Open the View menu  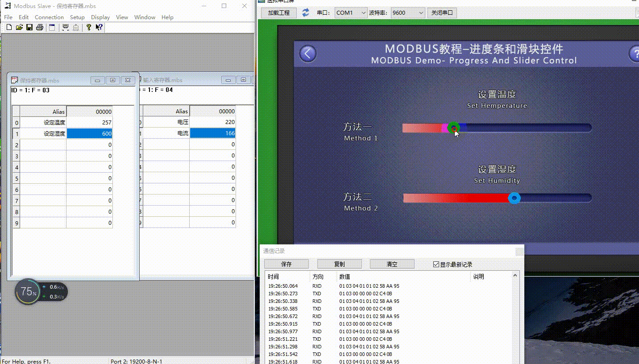(122, 17)
